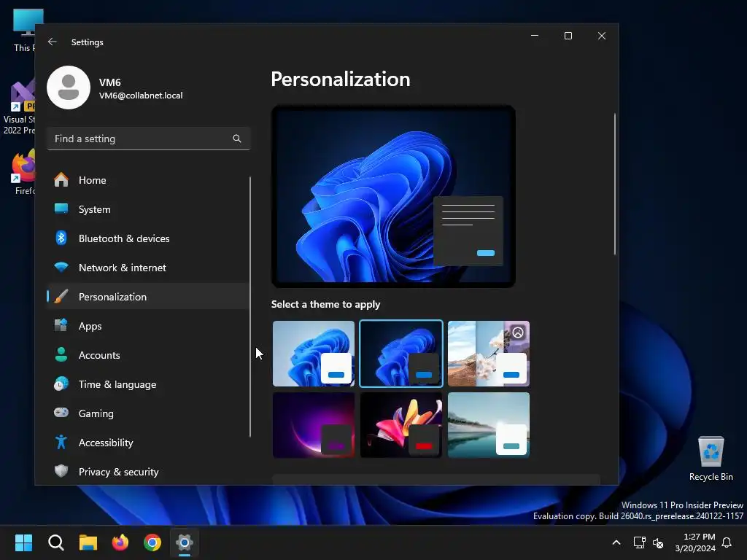Click the search magnifier in Find a setting
Screen dimensions: 747x560
(x=237, y=139)
